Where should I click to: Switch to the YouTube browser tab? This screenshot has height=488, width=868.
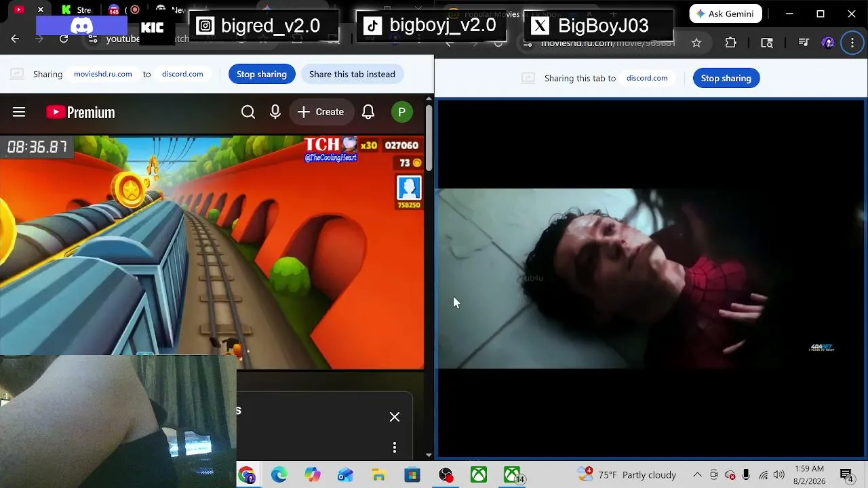tap(19, 9)
